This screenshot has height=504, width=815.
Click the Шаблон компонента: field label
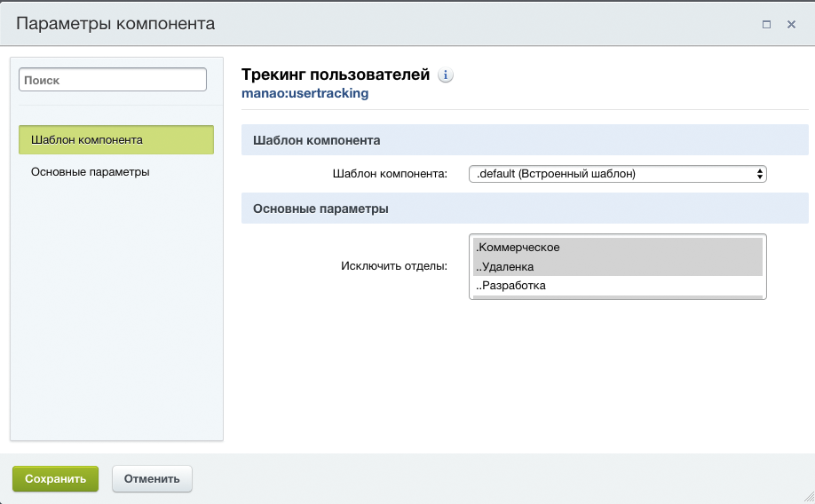389,174
